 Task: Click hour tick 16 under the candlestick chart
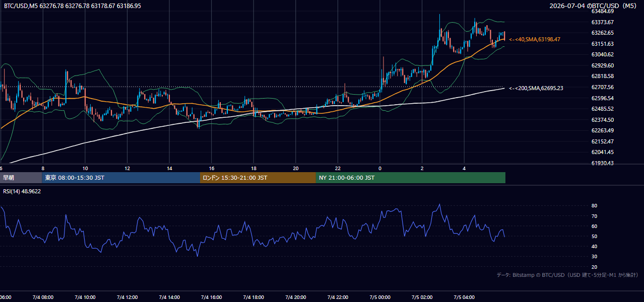(212, 169)
